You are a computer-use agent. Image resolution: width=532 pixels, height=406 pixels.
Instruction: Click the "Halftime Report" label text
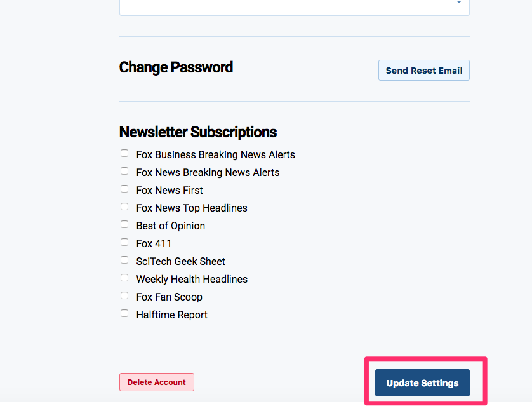tap(171, 315)
